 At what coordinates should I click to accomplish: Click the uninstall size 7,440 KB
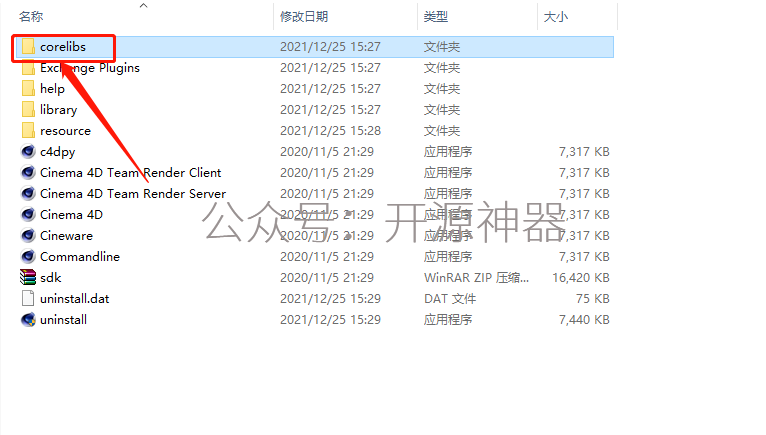pyautogui.click(x=584, y=320)
